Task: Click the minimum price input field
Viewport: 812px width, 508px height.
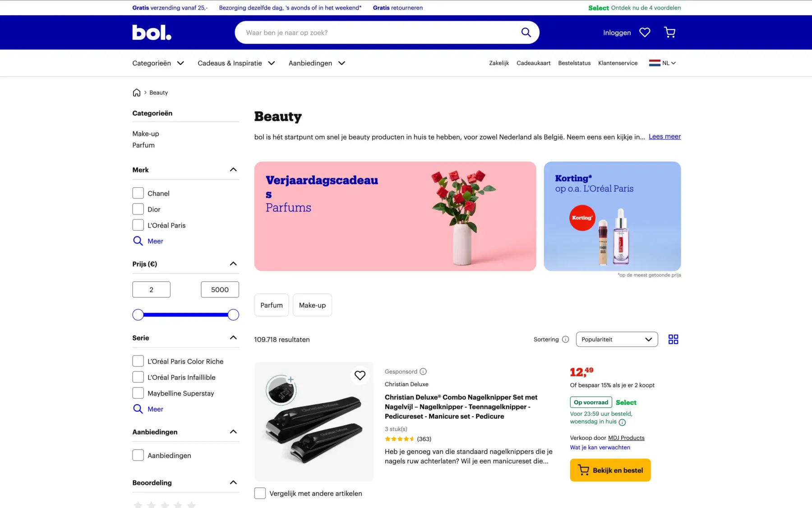Action: click(x=151, y=289)
